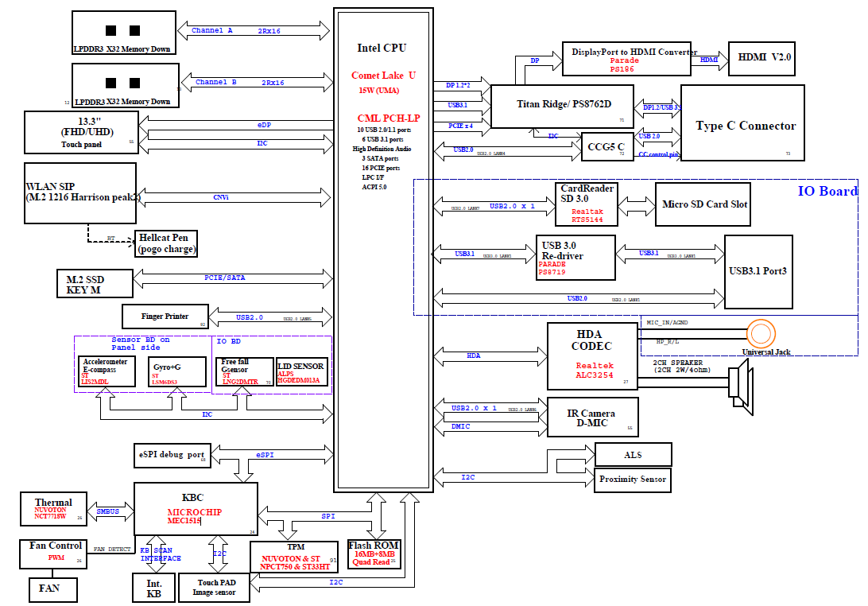Select the HDMI V2.0 box
868x606 pixels.
click(x=765, y=57)
